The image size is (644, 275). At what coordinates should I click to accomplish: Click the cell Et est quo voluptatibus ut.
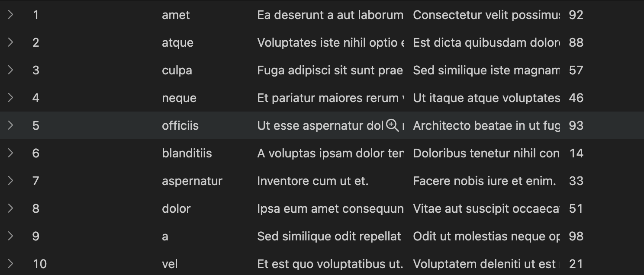[329, 264]
